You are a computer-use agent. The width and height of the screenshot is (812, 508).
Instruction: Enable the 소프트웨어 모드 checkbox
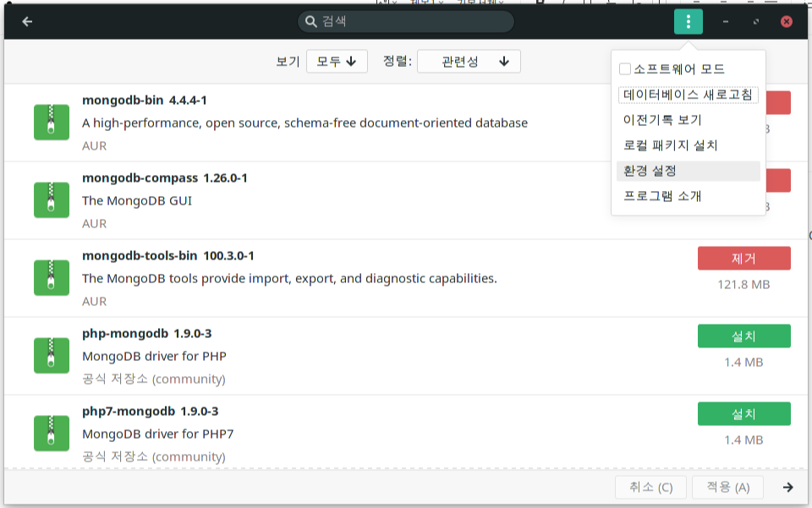(x=625, y=68)
